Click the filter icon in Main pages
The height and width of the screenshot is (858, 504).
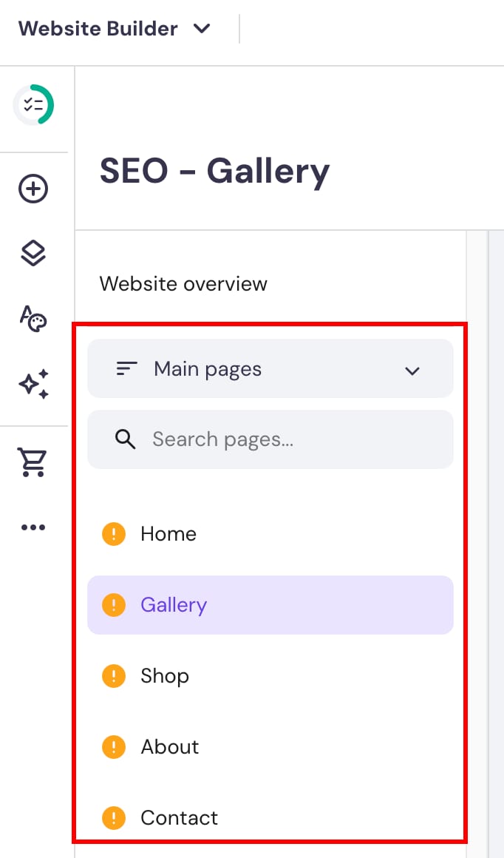[126, 368]
